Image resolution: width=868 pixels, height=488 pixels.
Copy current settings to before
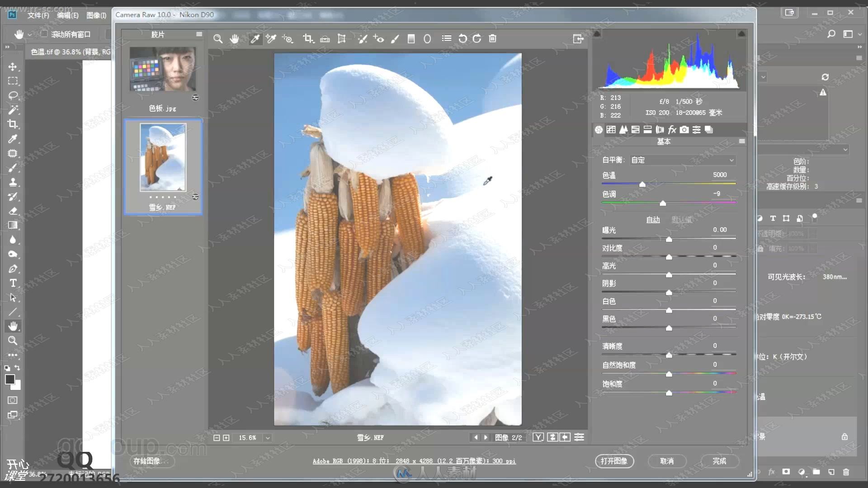565,437
